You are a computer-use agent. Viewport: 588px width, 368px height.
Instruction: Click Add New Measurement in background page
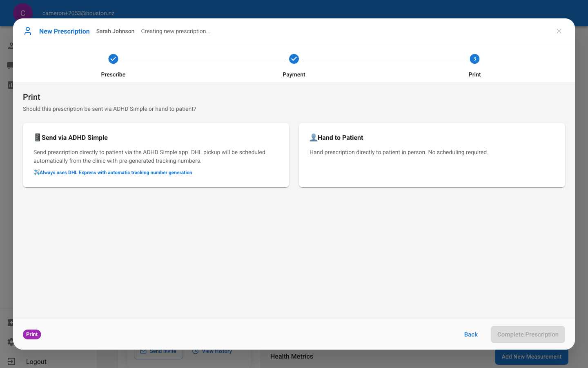pyautogui.click(x=532, y=357)
